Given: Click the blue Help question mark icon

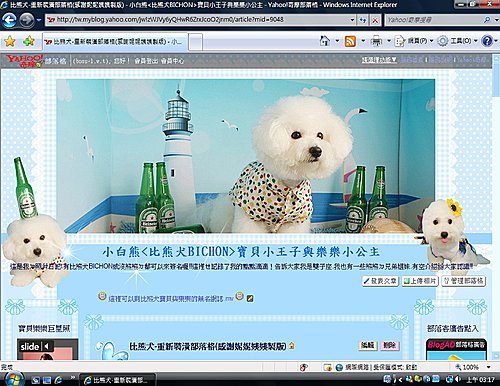Looking at the screenshot, I should [487, 41].
